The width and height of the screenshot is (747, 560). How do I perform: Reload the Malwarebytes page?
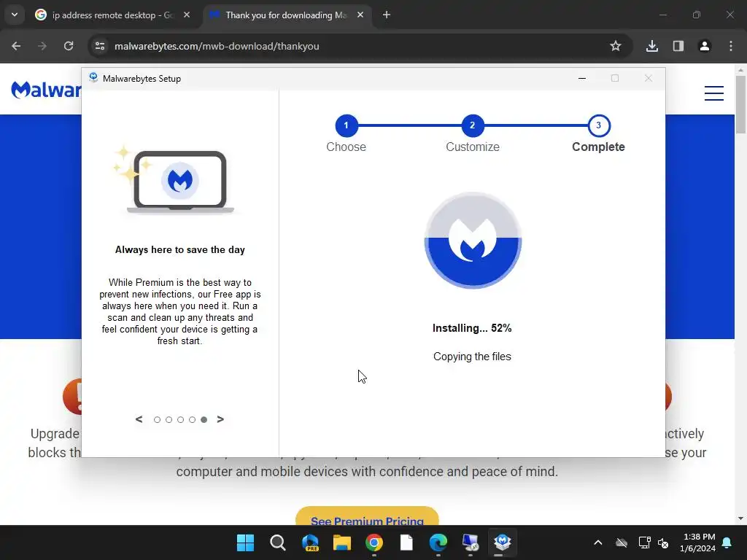(x=69, y=46)
